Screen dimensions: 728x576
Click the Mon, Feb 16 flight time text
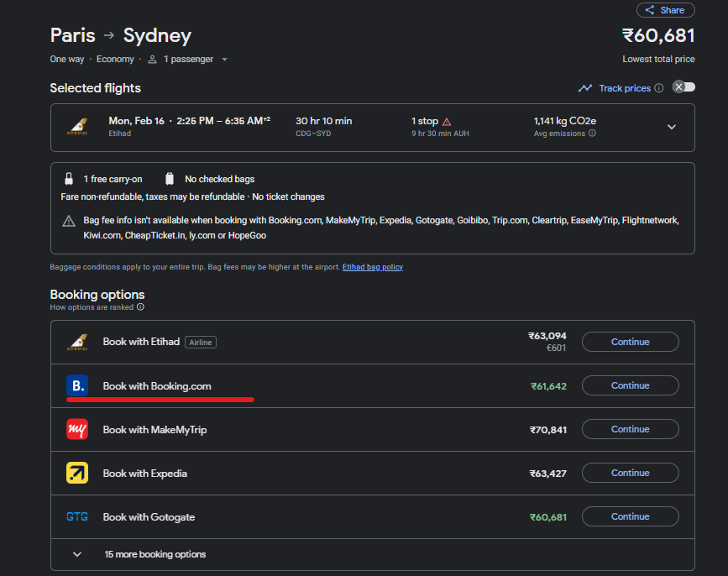[x=190, y=121]
